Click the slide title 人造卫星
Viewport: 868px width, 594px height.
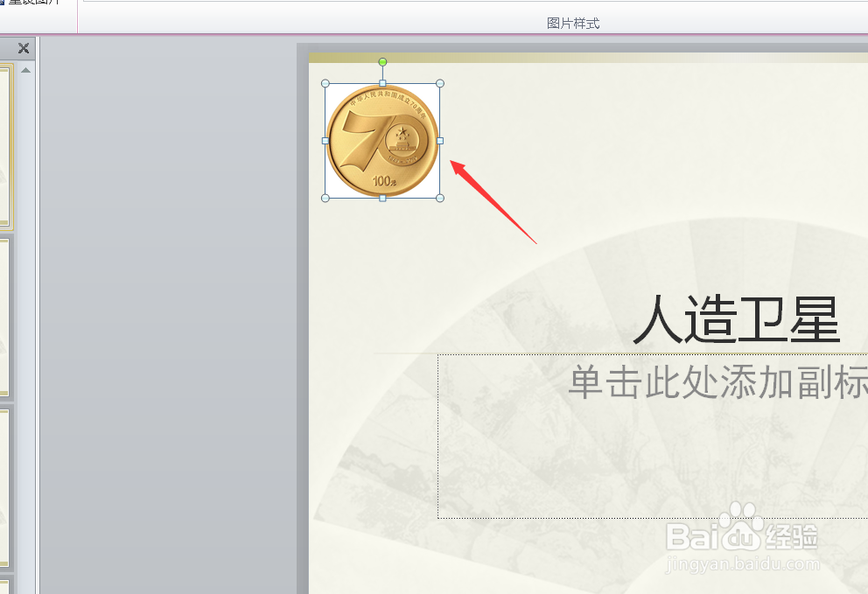click(737, 319)
